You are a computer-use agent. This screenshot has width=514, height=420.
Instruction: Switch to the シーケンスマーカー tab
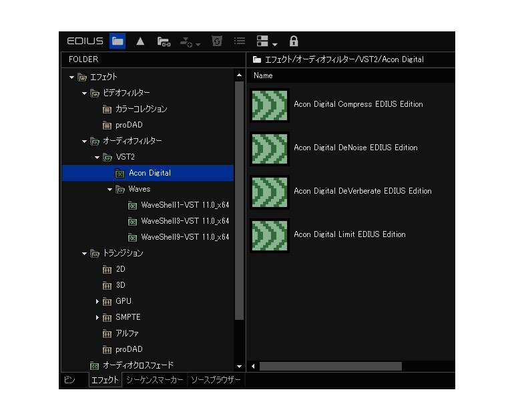(x=155, y=380)
